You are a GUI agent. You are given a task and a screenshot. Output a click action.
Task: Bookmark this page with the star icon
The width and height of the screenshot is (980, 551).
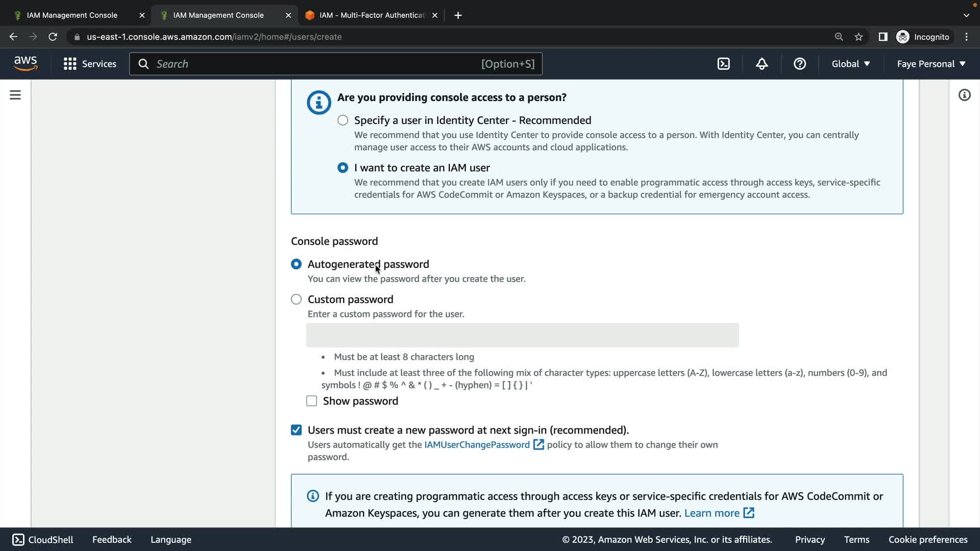click(859, 37)
